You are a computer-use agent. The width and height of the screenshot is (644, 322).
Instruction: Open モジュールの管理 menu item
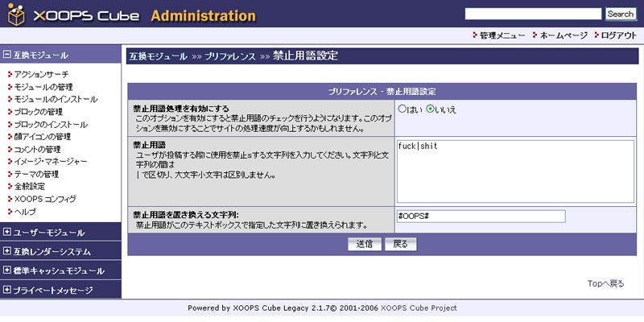[x=43, y=87]
